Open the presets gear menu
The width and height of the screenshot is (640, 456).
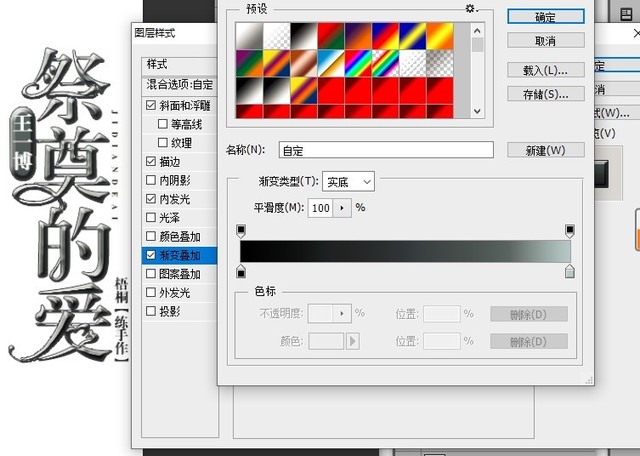point(471,9)
